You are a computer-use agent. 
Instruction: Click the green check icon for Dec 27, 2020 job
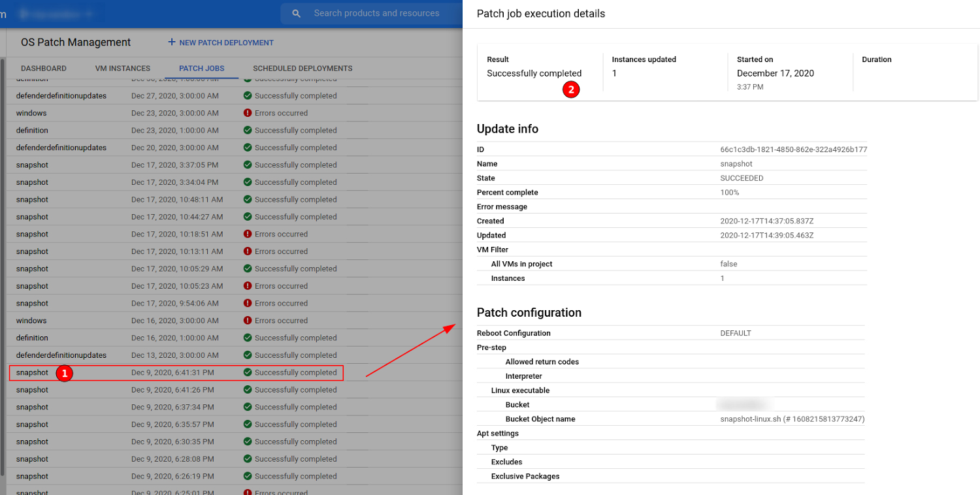pyautogui.click(x=248, y=95)
